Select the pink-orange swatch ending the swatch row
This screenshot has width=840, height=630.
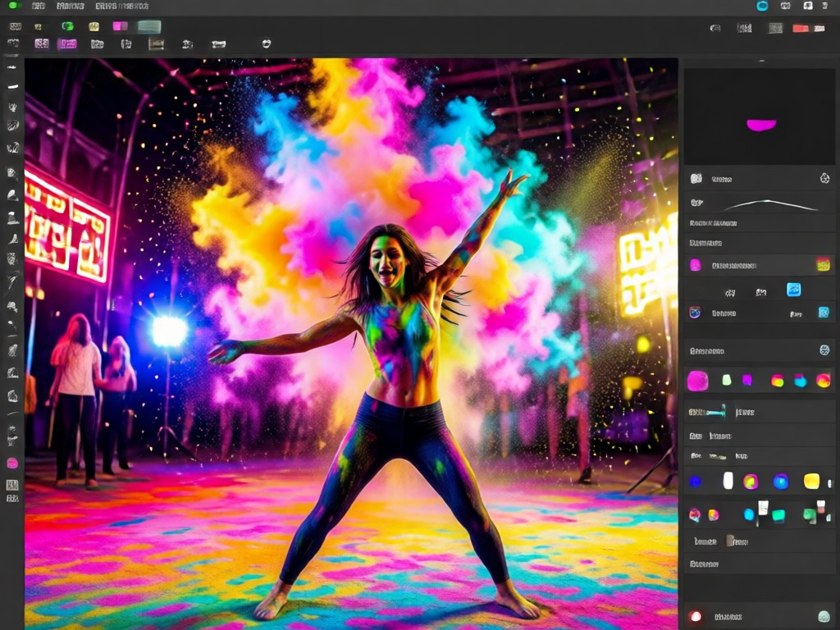(x=823, y=381)
